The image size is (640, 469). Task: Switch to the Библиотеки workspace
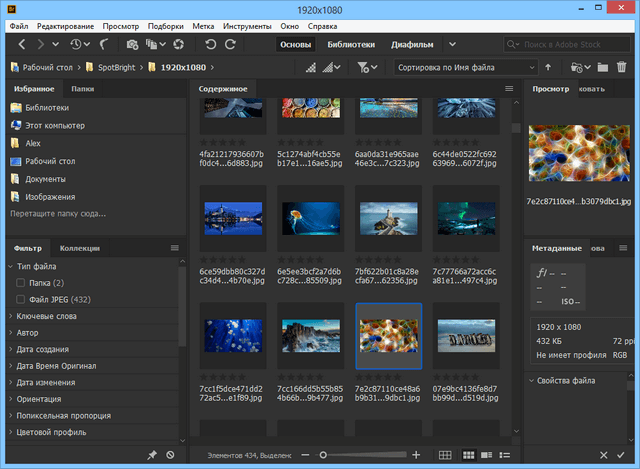click(x=350, y=45)
